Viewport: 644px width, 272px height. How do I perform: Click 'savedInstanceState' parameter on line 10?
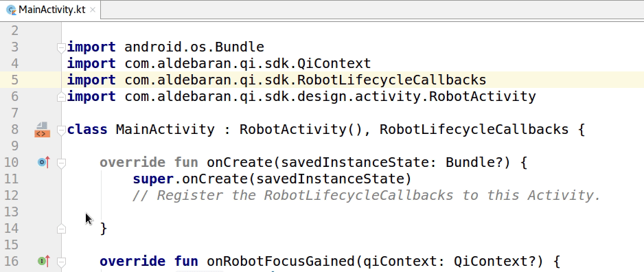pos(354,162)
